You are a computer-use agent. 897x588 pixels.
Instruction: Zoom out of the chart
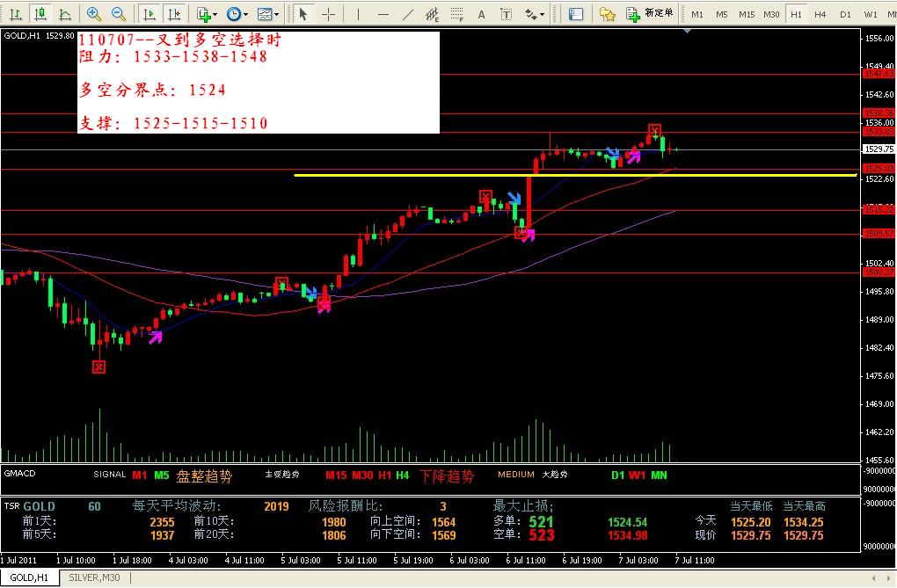tap(119, 14)
